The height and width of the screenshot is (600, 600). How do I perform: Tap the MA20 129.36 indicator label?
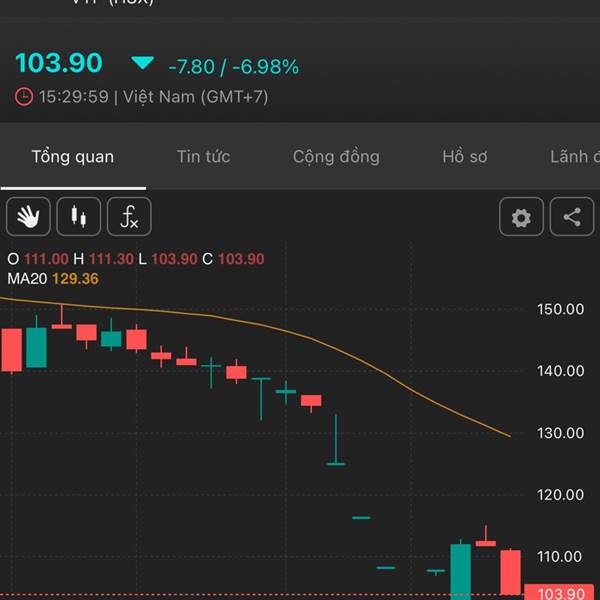[x=53, y=279]
